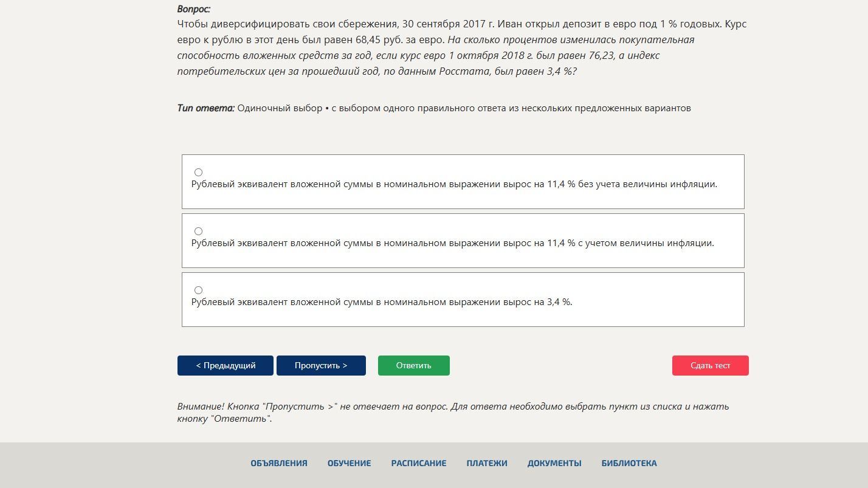868x488 pixels.
Task: Select radio button for 'с учетом величины инфляции' answer
Action: (x=198, y=231)
